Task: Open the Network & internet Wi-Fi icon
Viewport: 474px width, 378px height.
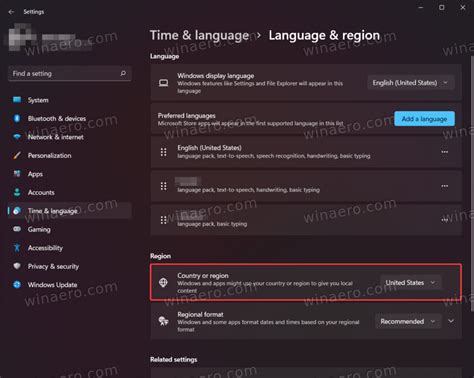Action: [17, 137]
